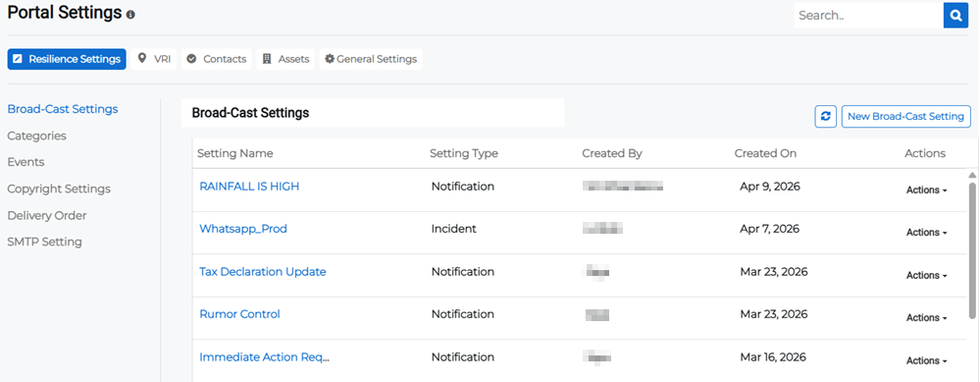This screenshot has width=980, height=382.
Task: Click the Apr 9, 2026 date cell
Action: (x=770, y=187)
